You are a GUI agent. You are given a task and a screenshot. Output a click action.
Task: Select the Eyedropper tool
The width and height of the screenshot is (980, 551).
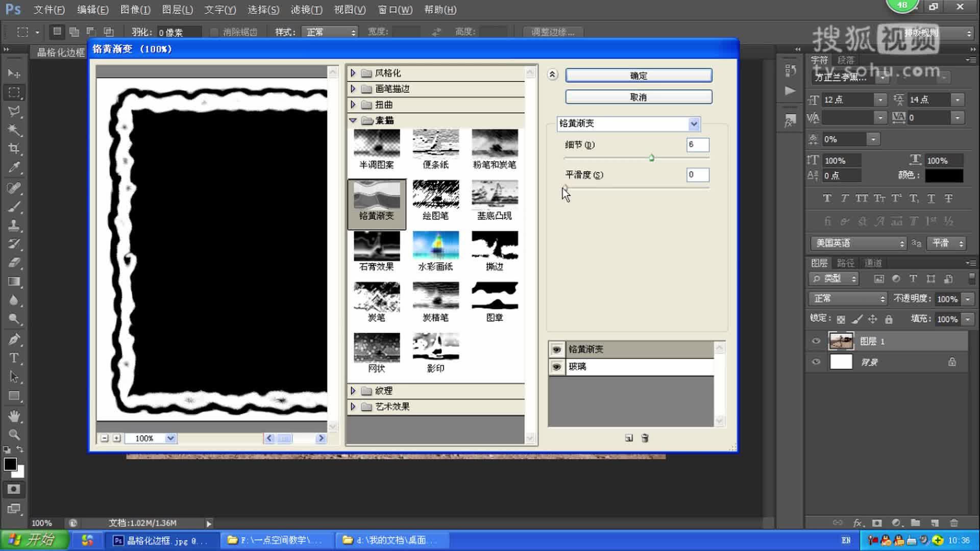tap(14, 168)
